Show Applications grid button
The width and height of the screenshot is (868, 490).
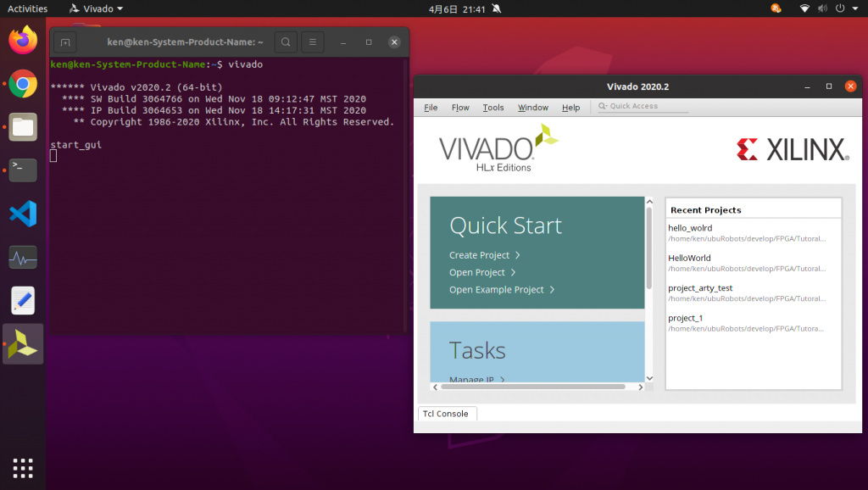[23, 468]
